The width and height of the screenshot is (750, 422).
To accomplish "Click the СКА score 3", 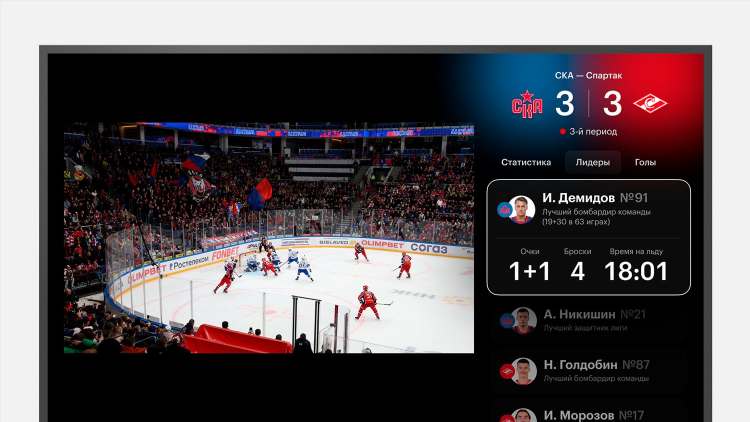I will point(565,103).
